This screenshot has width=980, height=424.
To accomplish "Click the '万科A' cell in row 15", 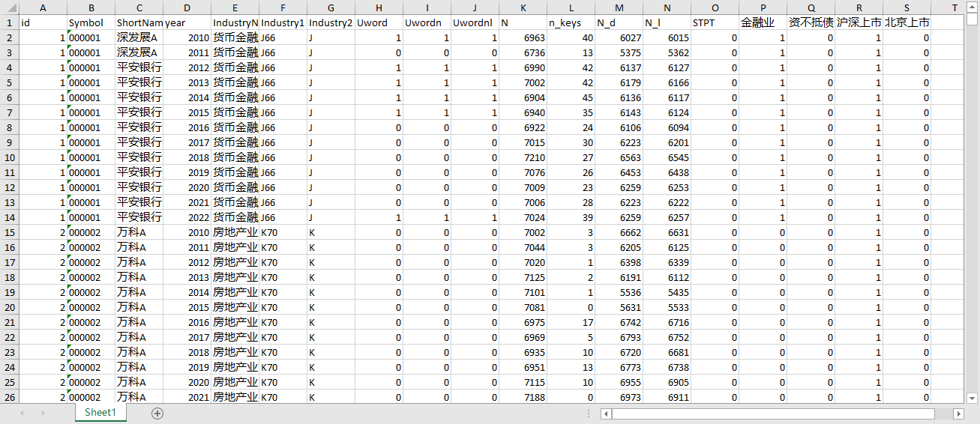I will click(139, 232).
